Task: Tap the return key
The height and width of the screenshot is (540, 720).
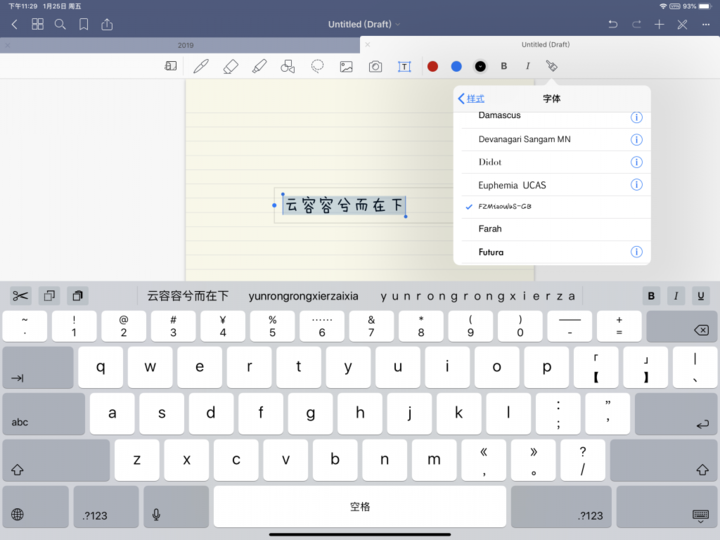Action: click(676, 414)
